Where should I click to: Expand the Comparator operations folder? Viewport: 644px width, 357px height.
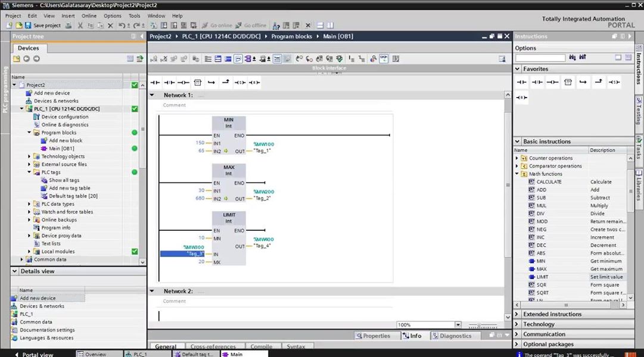click(x=517, y=166)
